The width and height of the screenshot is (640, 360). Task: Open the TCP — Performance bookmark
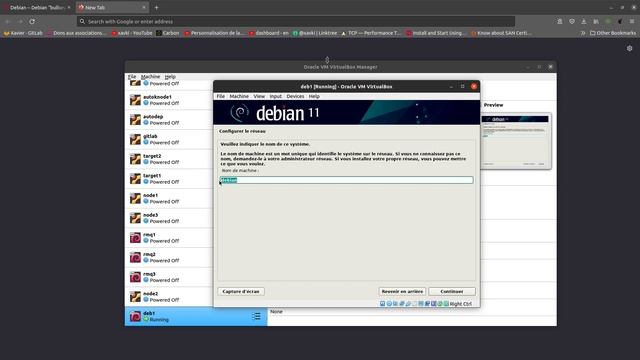(x=371, y=33)
